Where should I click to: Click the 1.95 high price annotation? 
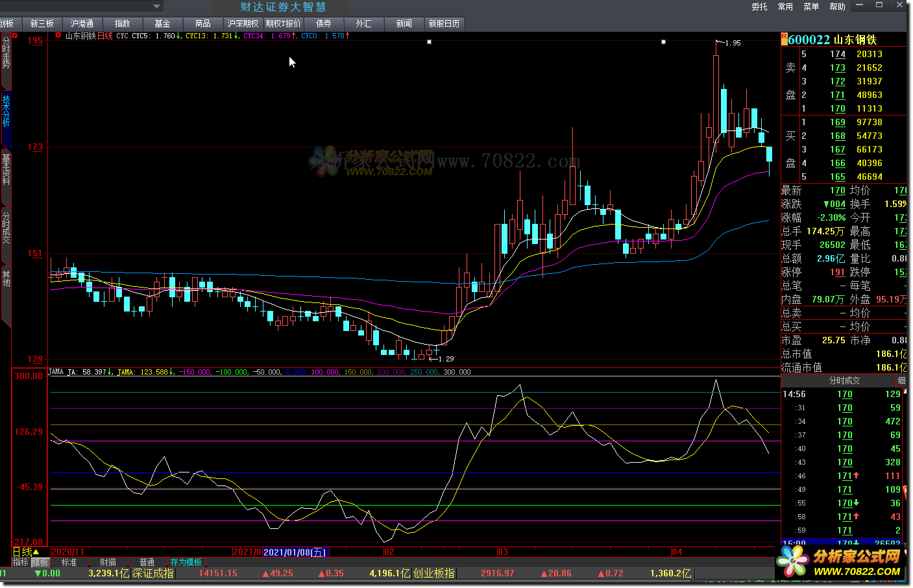click(733, 43)
